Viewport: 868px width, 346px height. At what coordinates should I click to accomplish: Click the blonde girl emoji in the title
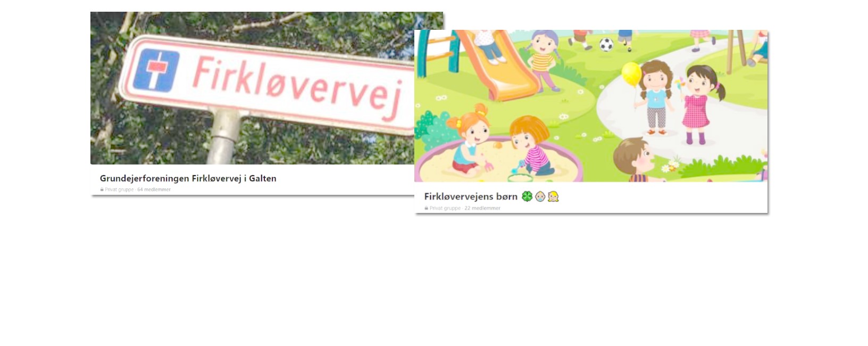point(553,196)
